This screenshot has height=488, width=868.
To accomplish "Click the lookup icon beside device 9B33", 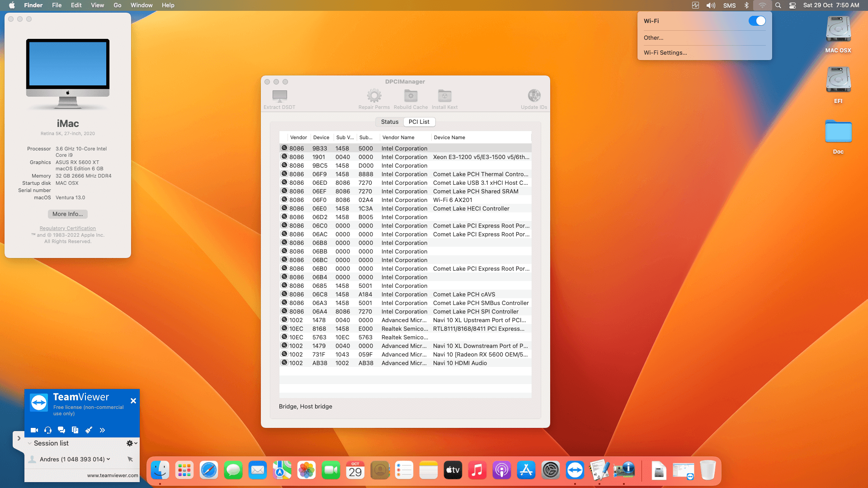I will point(284,148).
